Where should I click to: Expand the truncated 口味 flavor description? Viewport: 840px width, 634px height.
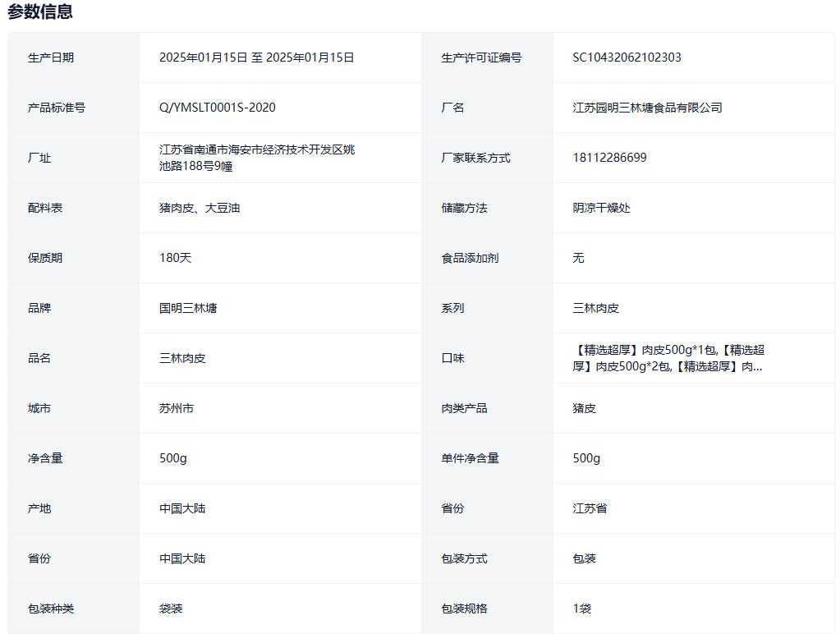pos(668,358)
